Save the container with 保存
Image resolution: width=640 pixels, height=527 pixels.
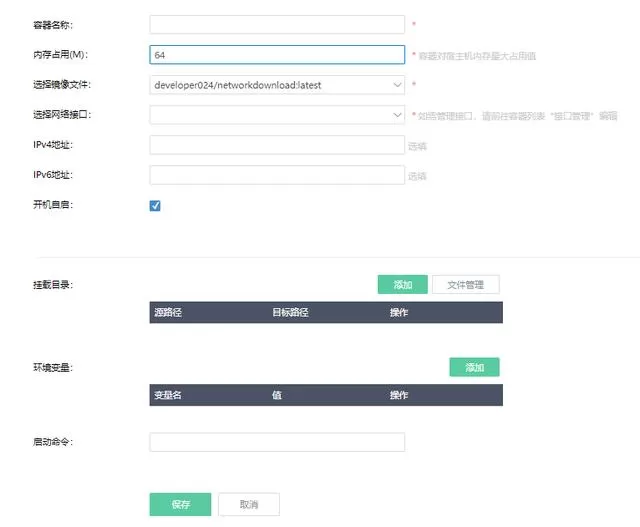click(x=180, y=504)
